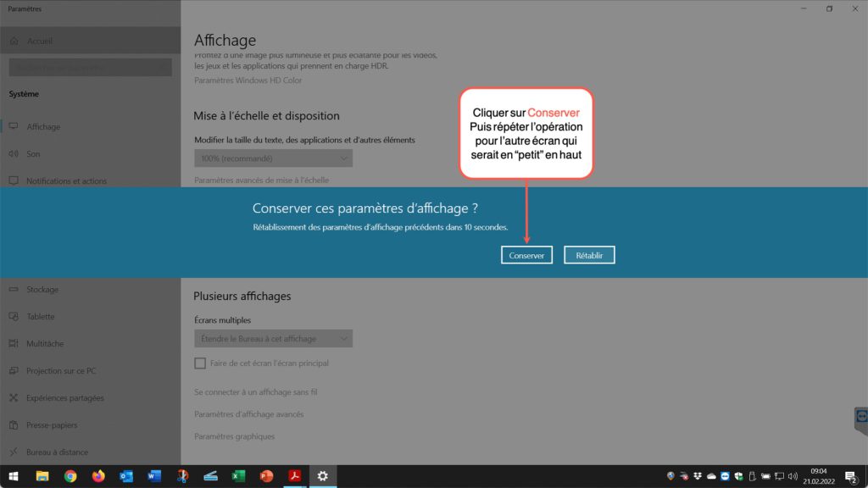
Task: Click the TeamViewer tray icon
Action: 725,476
